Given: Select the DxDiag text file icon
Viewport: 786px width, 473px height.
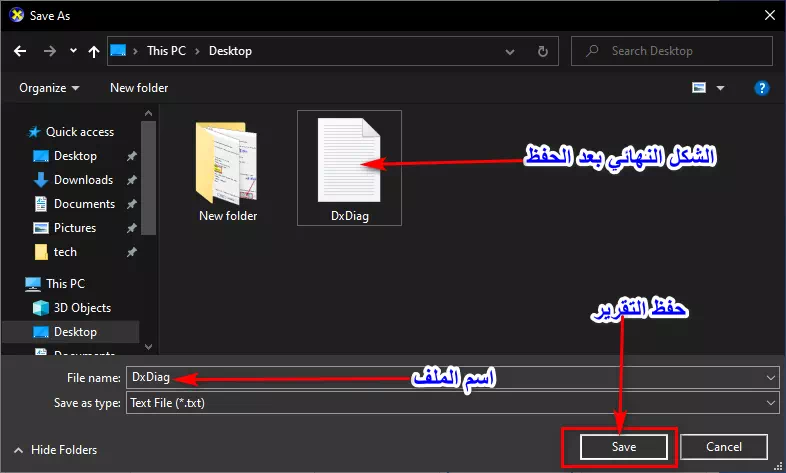Looking at the screenshot, I should 349,168.
